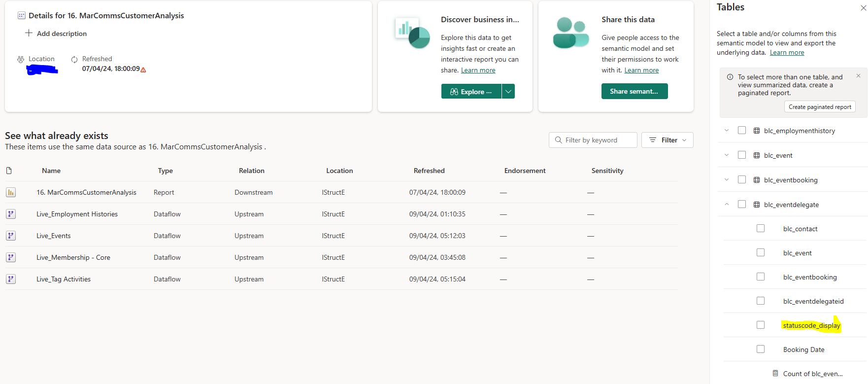Check the top-level blc_eventbooking table checkbox
The width and height of the screenshot is (868, 384).
(742, 179)
